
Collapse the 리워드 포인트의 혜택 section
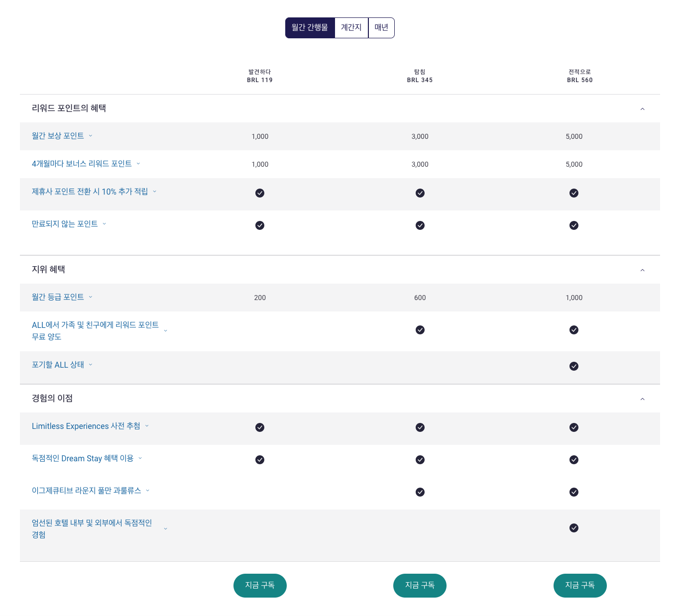(x=642, y=109)
